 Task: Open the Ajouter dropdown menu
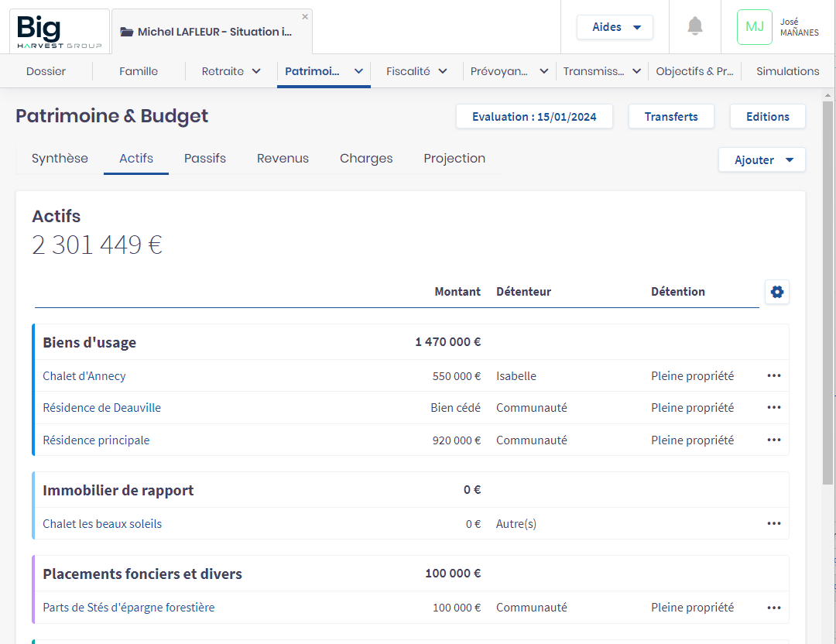(x=762, y=159)
